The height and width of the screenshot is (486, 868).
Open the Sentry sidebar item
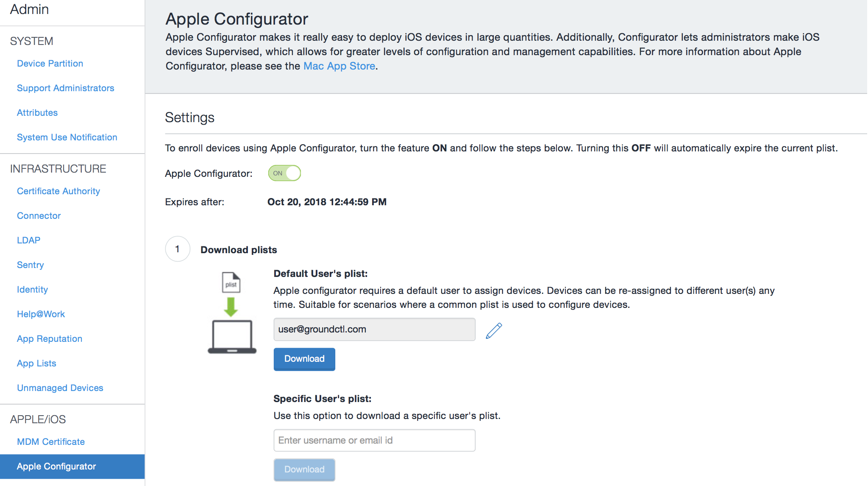[x=30, y=265]
